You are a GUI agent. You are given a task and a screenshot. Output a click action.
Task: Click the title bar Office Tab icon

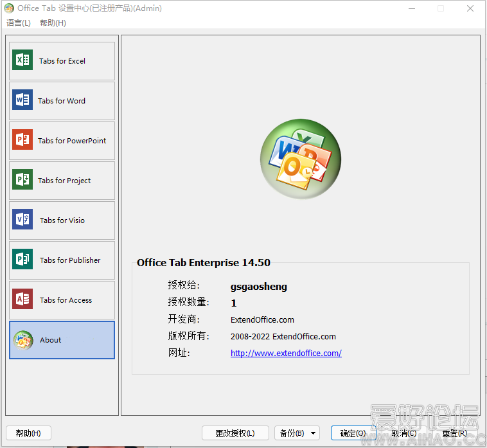pyautogui.click(x=9, y=8)
